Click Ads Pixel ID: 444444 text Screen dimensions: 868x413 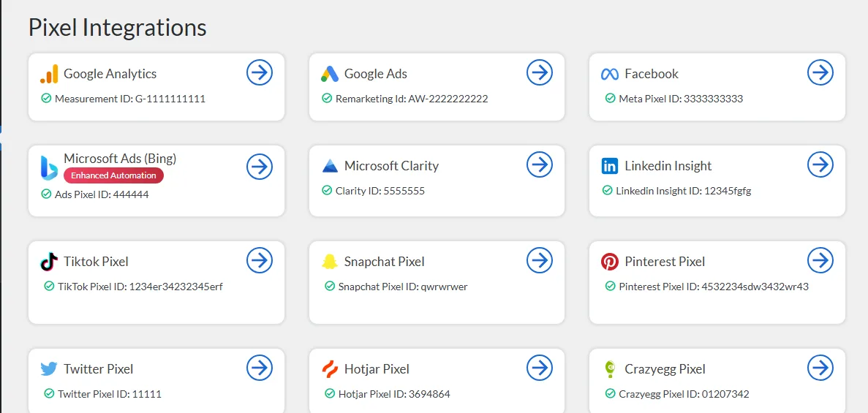pos(102,195)
